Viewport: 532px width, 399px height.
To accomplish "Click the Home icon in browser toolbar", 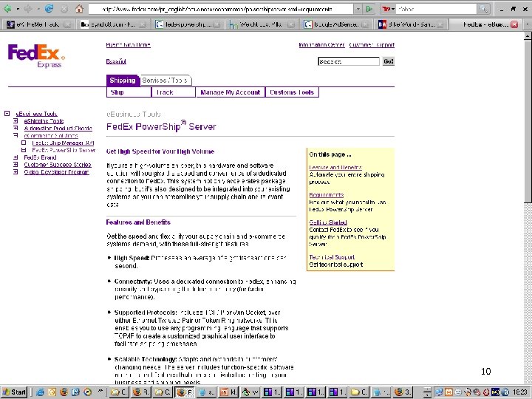I will pyautogui.click(x=79, y=8).
